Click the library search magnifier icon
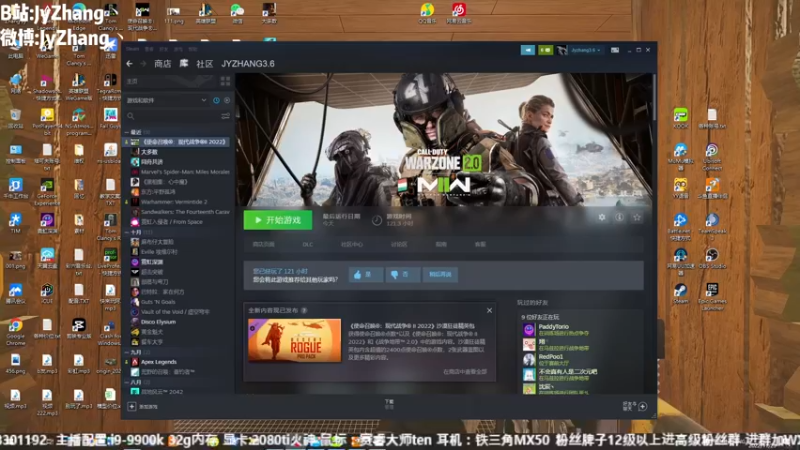The image size is (800, 450). pyautogui.click(x=131, y=116)
